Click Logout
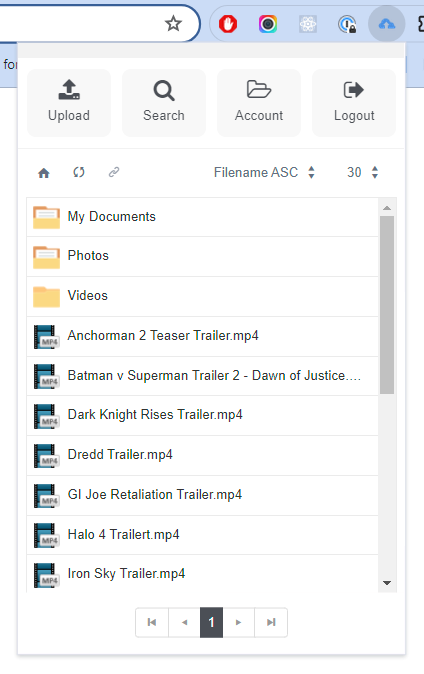 (x=354, y=103)
